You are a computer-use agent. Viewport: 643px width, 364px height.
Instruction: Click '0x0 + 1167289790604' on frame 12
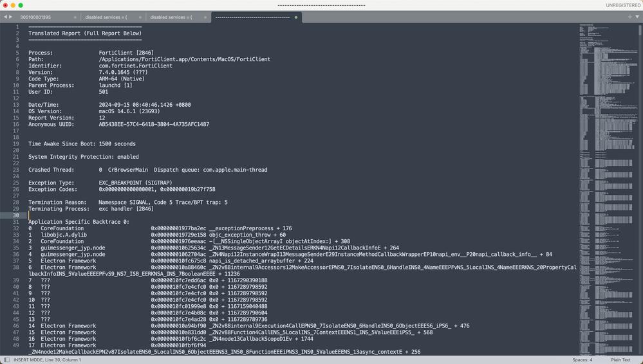(x=238, y=313)
